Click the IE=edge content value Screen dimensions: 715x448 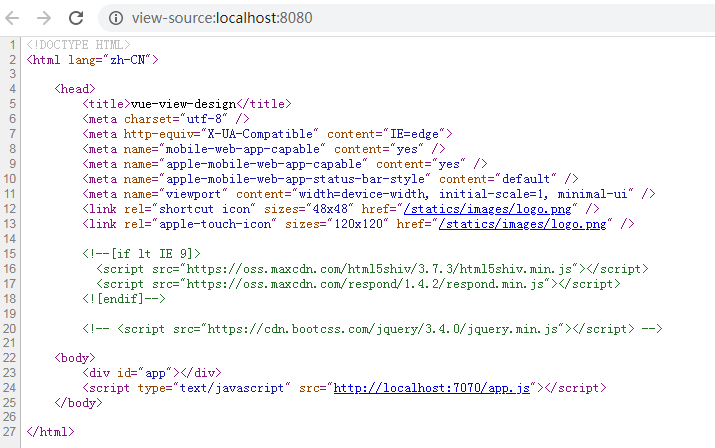pyautogui.click(x=414, y=134)
